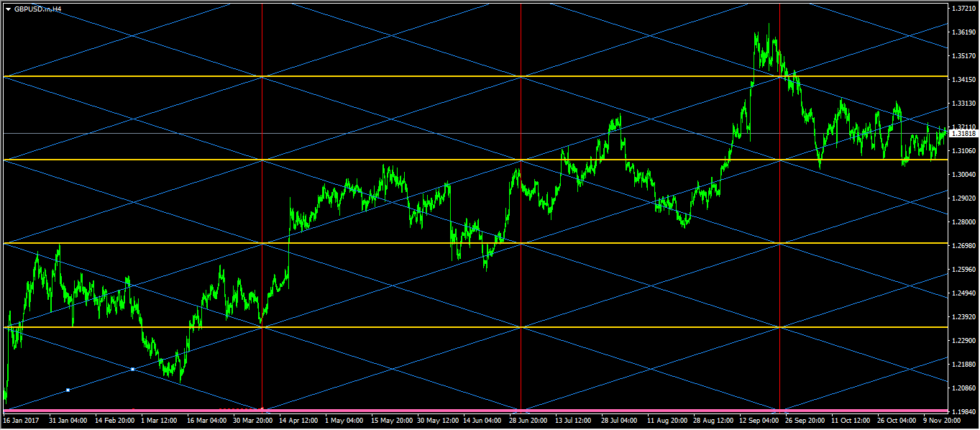The image size is (980, 430).
Task: Click price label 1.26980 on the scale
Action: tap(962, 245)
